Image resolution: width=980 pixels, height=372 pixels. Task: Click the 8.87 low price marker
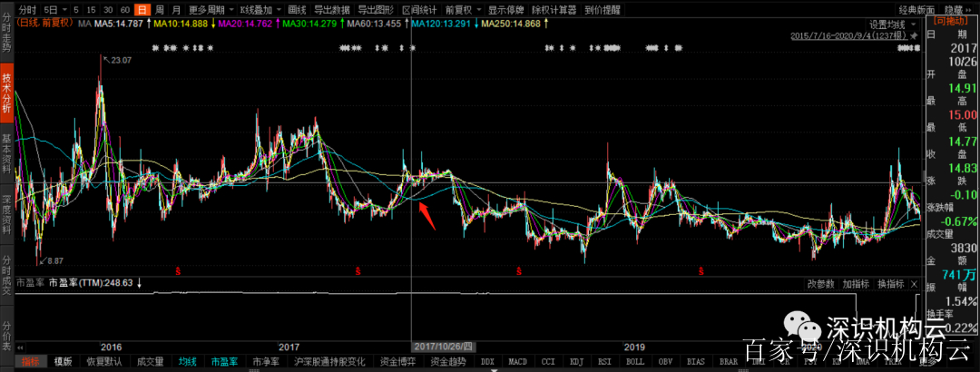point(51,259)
